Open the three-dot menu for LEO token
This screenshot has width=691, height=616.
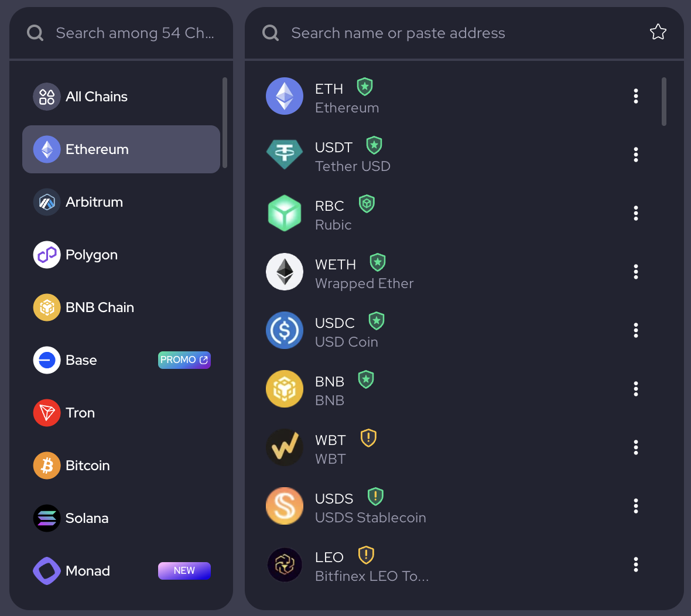tap(636, 564)
